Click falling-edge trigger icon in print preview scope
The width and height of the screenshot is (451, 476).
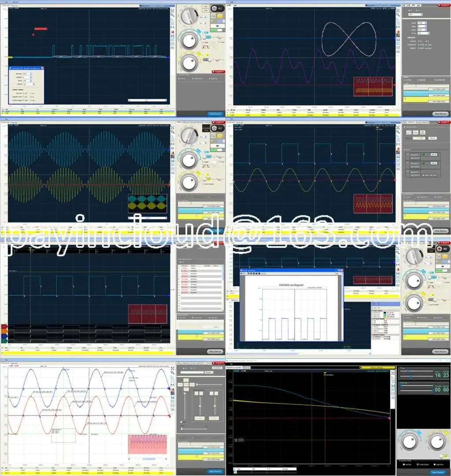point(433,286)
